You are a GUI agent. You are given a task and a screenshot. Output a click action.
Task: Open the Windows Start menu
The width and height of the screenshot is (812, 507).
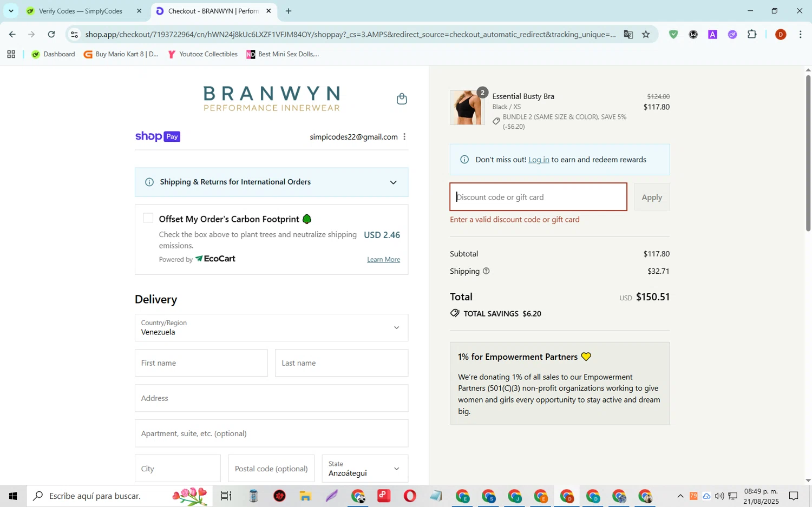[x=13, y=496]
